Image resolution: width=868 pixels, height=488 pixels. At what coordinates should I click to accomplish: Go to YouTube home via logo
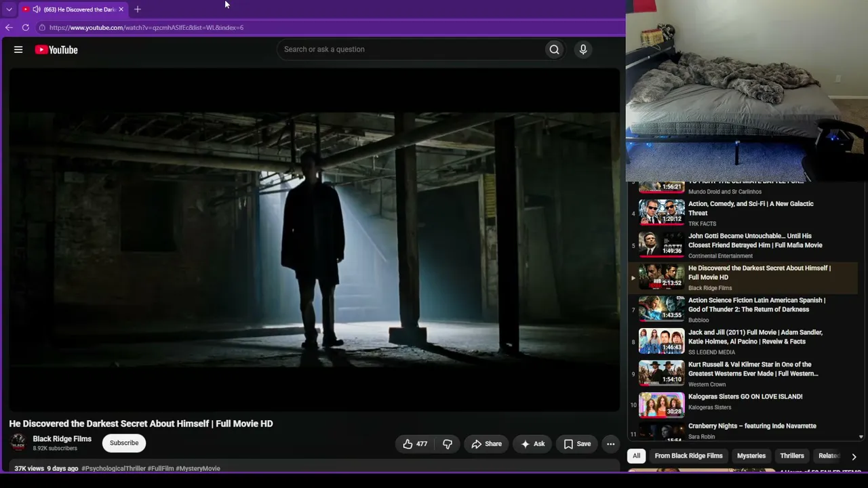pos(56,49)
